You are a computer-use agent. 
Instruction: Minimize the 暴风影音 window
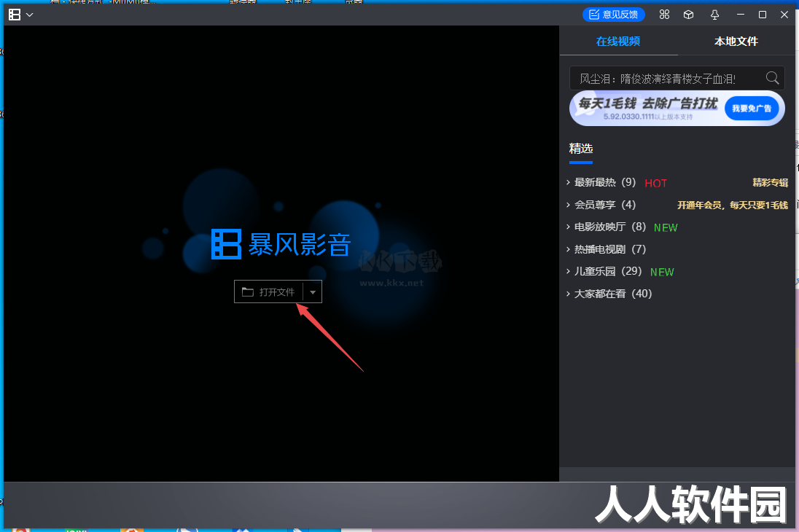[x=741, y=15]
